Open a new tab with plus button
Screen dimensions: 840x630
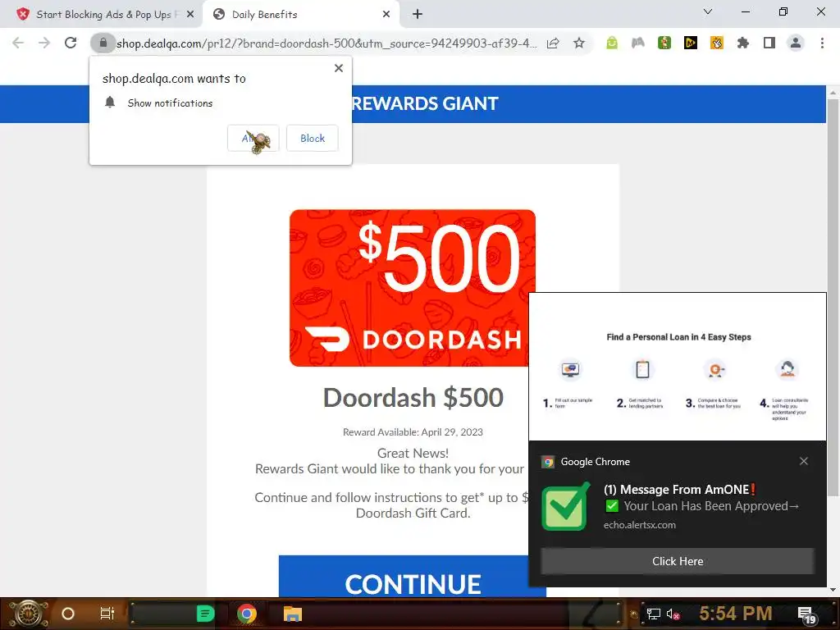(418, 15)
